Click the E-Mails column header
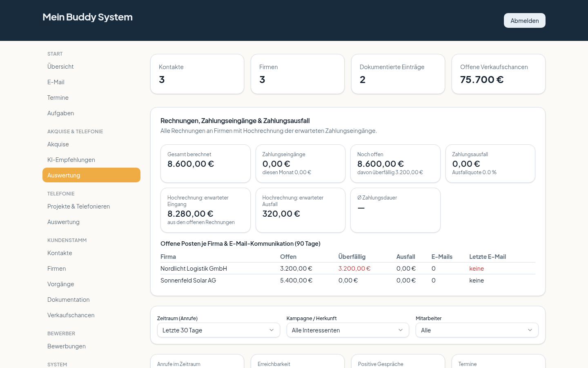The height and width of the screenshot is (368, 588). (442, 257)
